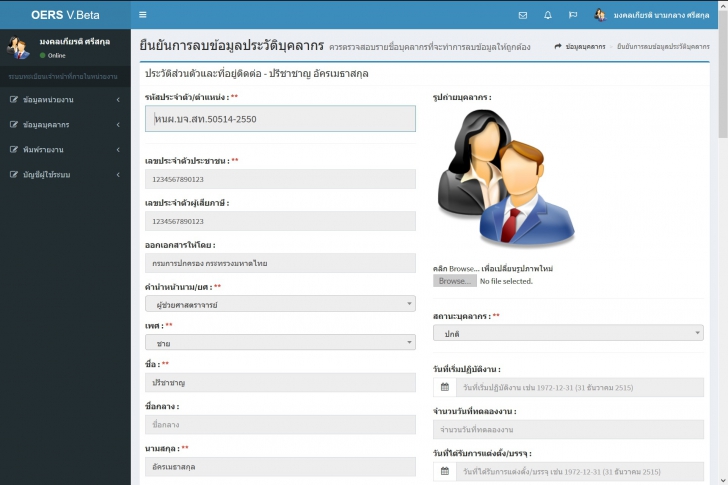
Task: Click นามสกุล field containing อัครเมธาสกุล
Action: [x=280, y=467]
